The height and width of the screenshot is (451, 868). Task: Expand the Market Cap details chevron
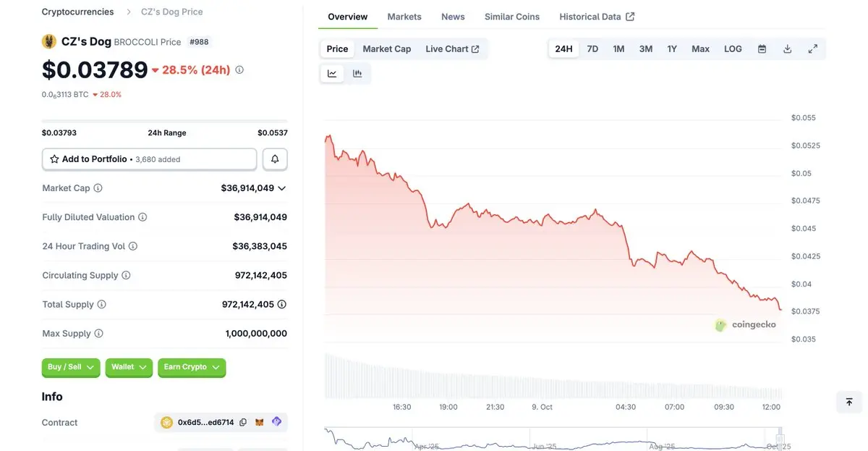(x=281, y=188)
